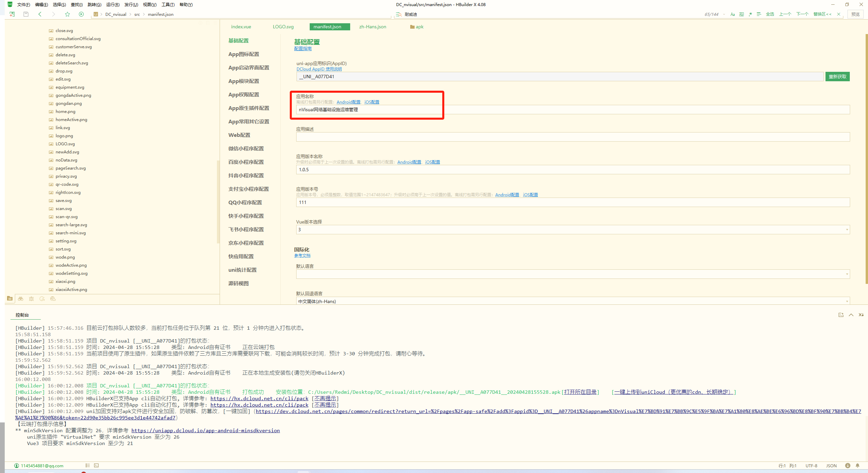Toggle case-sensitive Aa search option

coord(732,14)
